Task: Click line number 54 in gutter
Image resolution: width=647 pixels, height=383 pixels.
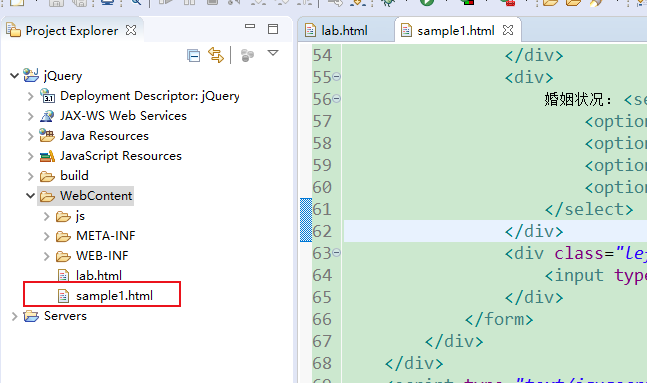Action: coord(322,55)
